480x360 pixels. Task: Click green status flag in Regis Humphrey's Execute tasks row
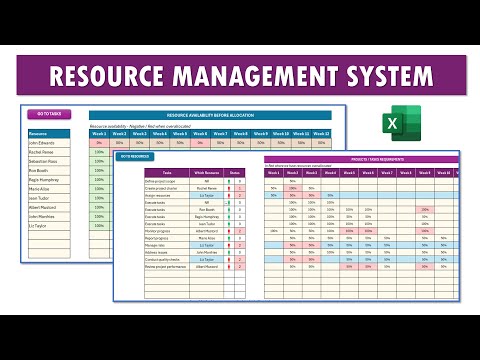coord(229,217)
